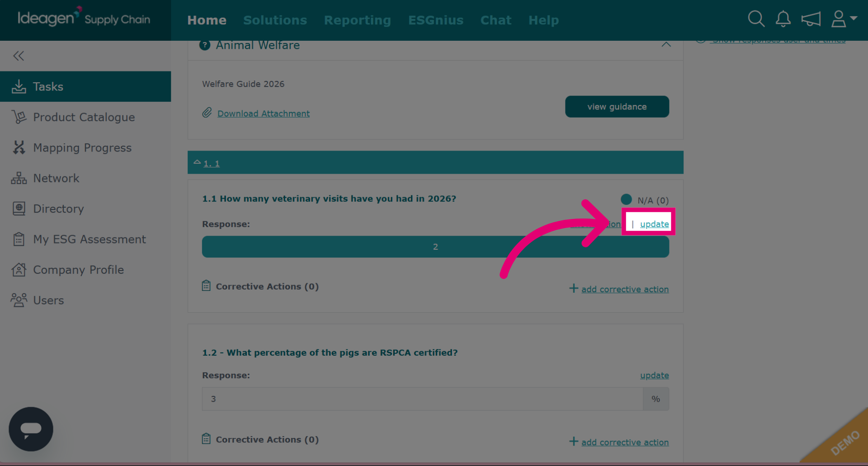Click plus icon for 1.1 corrective action
This screenshot has height=466, width=868.
(x=573, y=288)
